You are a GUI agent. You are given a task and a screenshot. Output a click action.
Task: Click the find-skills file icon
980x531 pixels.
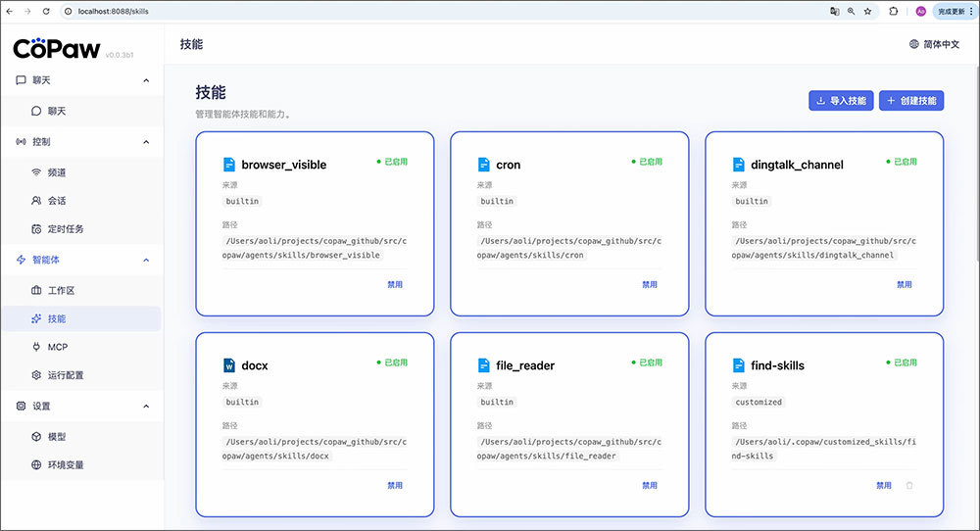pos(739,365)
